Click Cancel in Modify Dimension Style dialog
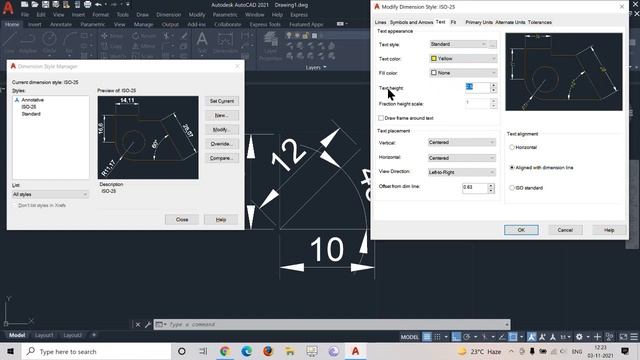This screenshot has height=360, width=640. pyautogui.click(x=565, y=230)
